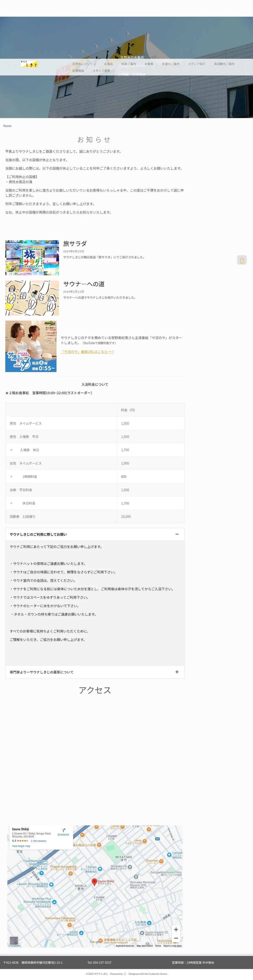Open the サウナーへの道 article title
253x980 pixels.
tap(83, 284)
